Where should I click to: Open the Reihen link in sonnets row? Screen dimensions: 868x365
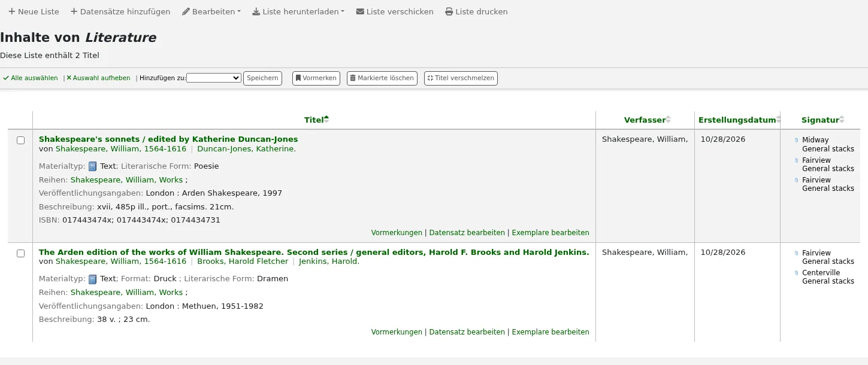pos(126,180)
